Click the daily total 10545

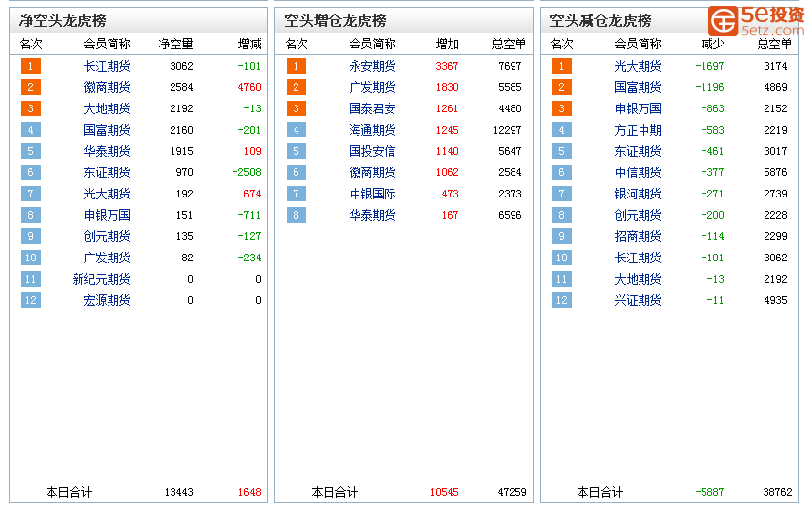[445, 492]
